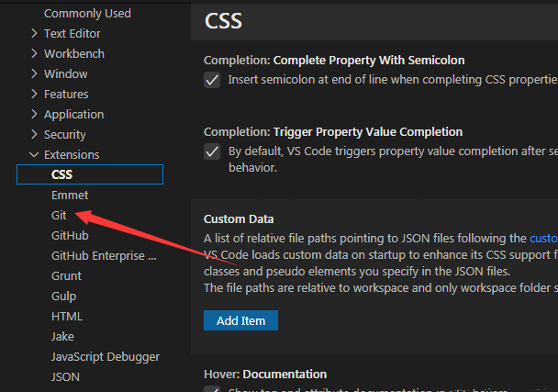Disable Trigger Property Value Completion checkbox
Image resolution: width=558 pixels, height=392 pixels.
[212, 151]
